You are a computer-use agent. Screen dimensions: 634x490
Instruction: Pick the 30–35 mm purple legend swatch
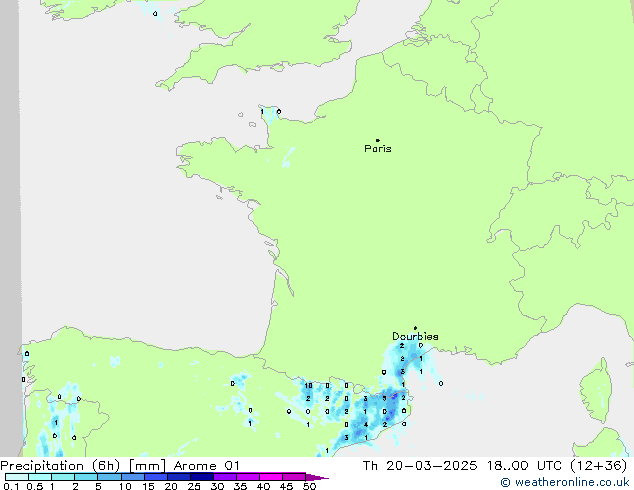click(225, 477)
